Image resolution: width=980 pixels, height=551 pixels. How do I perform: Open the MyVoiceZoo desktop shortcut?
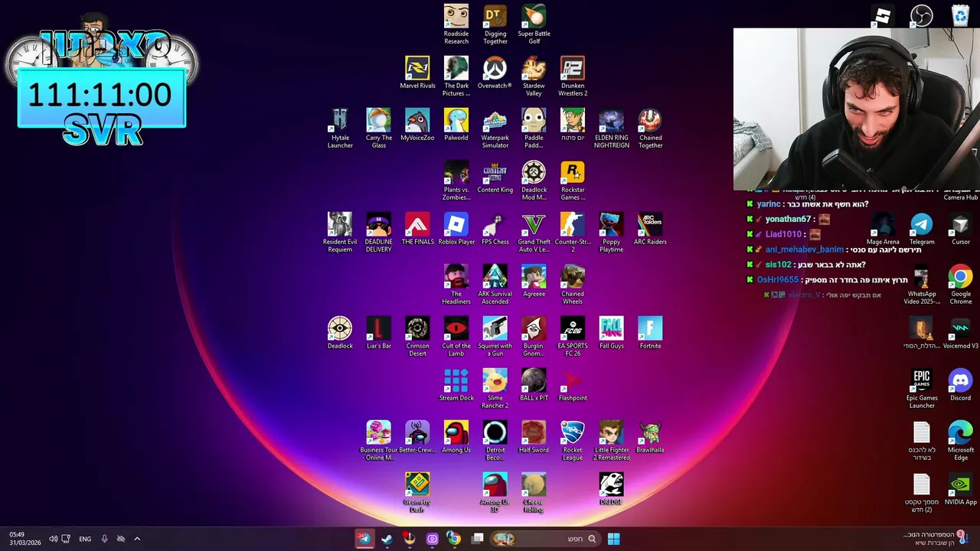click(x=417, y=126)
